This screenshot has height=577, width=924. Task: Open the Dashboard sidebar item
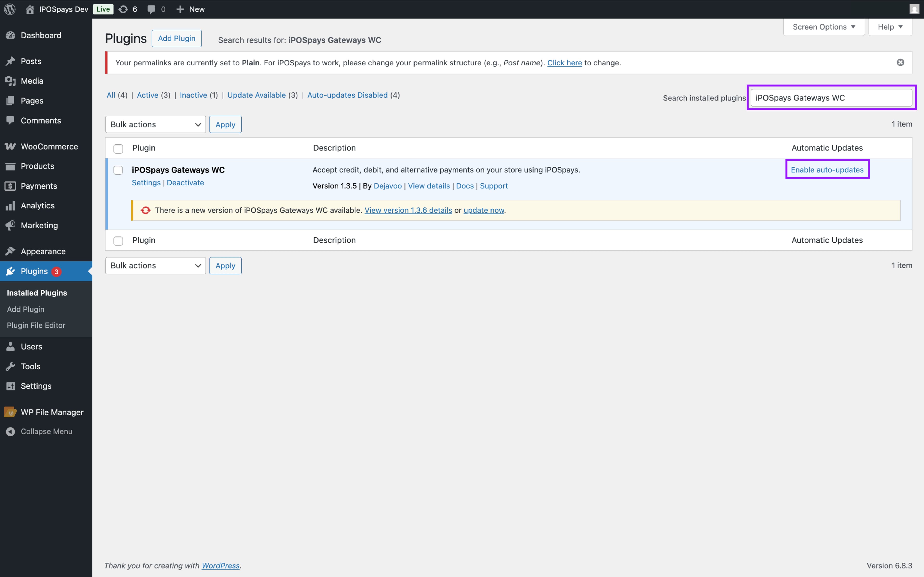(40, 35)
